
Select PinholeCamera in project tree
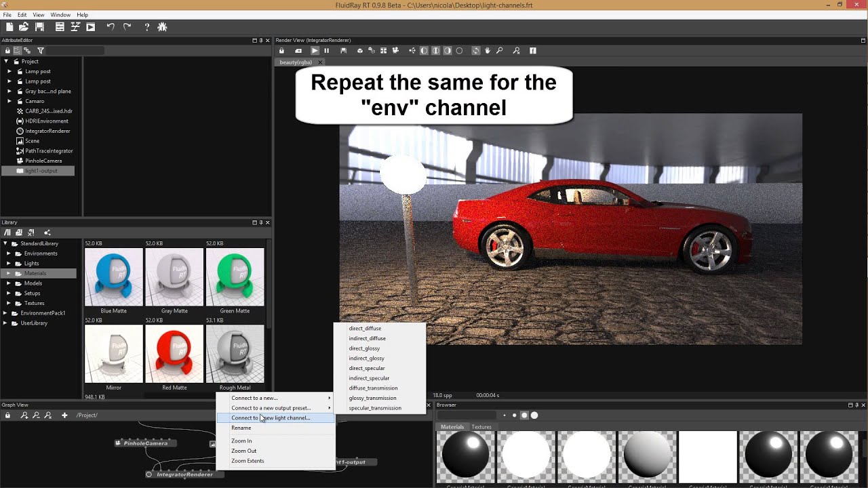(x=43, y=161)
